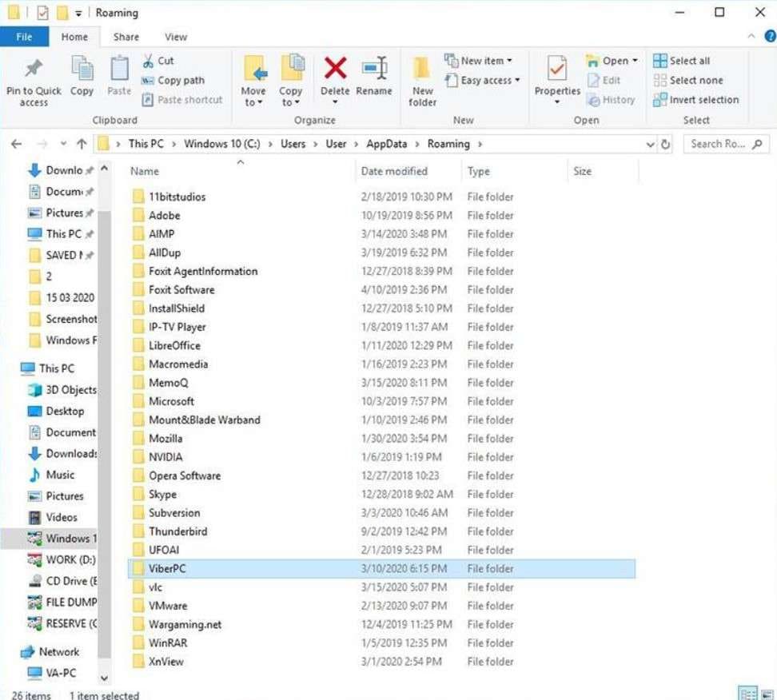This screenshot has height=700, width=777.
Task: Open the New item dropdown
Action: coord(478,61)
